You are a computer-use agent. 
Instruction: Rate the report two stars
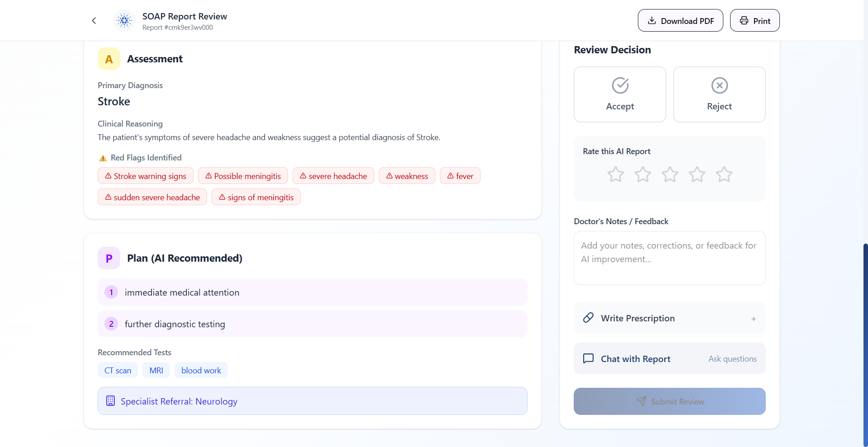(643, 174)
